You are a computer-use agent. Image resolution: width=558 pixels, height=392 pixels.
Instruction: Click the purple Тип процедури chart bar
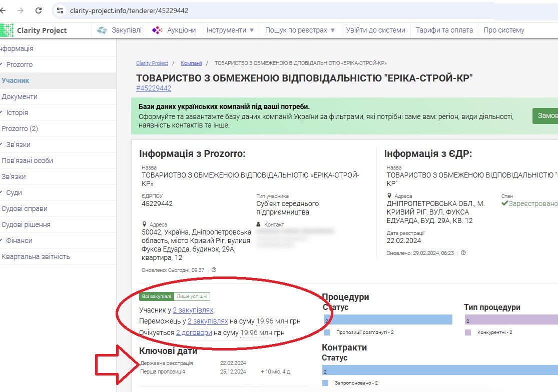pos(511,319)
